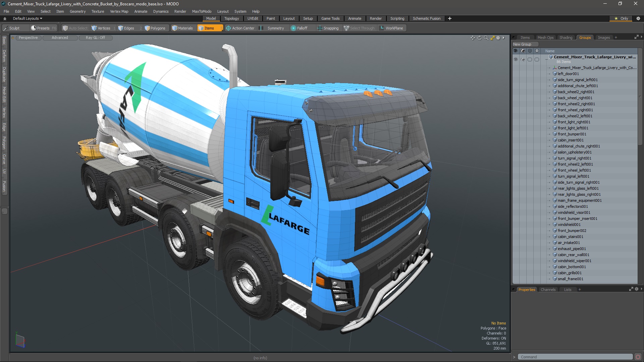644x362 pixels.
Task: Open the Channels tab
Action: click(548, 290)
